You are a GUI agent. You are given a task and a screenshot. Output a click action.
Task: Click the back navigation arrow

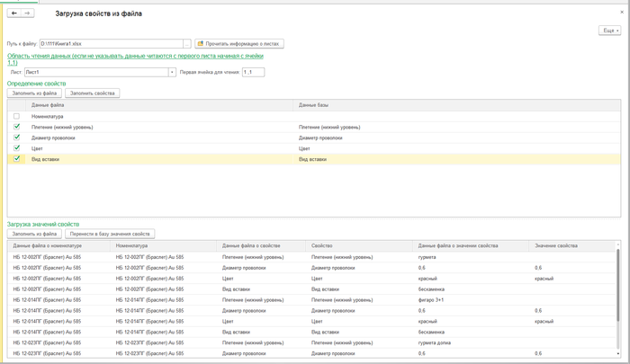tap(14, 13)
